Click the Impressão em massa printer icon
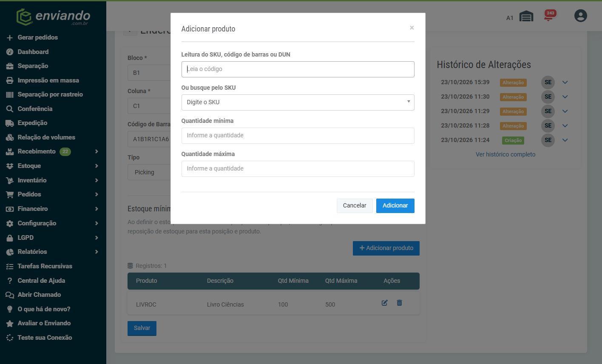The height and width of the screenshot is (364, 602). [10, 80]
